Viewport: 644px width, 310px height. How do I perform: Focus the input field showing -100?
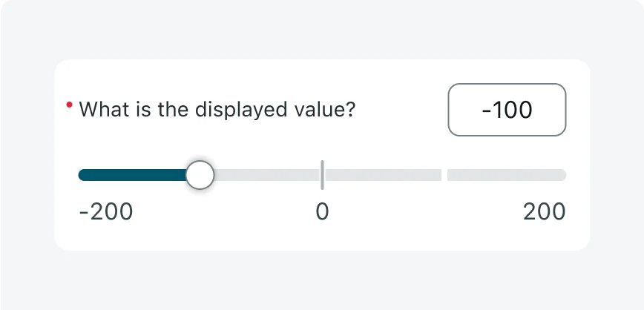tap(507, 110)
